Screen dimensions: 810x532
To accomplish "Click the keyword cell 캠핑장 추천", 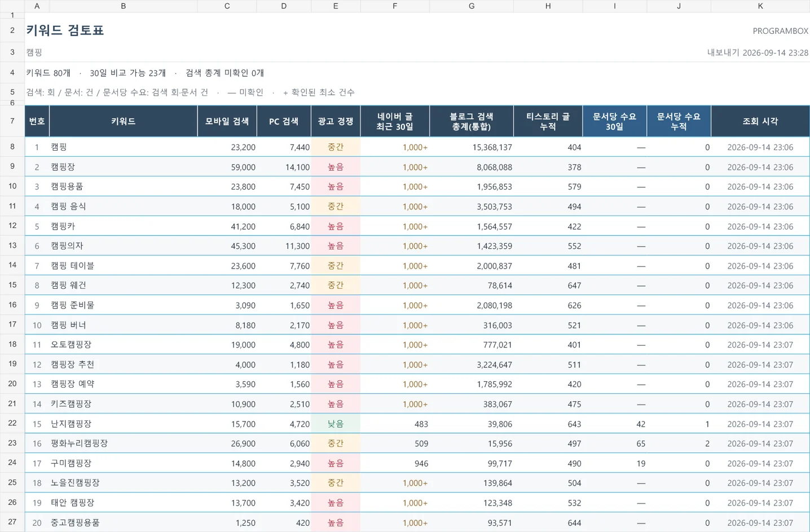I will tap(124, 364).
